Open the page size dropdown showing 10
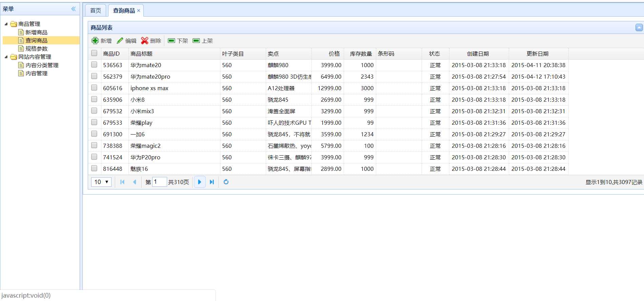The image size is (644, 301). [x=101, y=182]
